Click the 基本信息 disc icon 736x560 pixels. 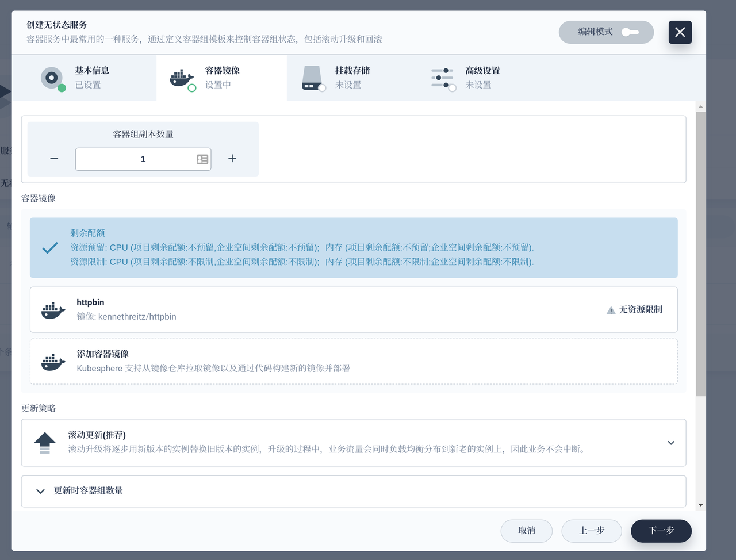pyautogui.click(x=52, y=78)
